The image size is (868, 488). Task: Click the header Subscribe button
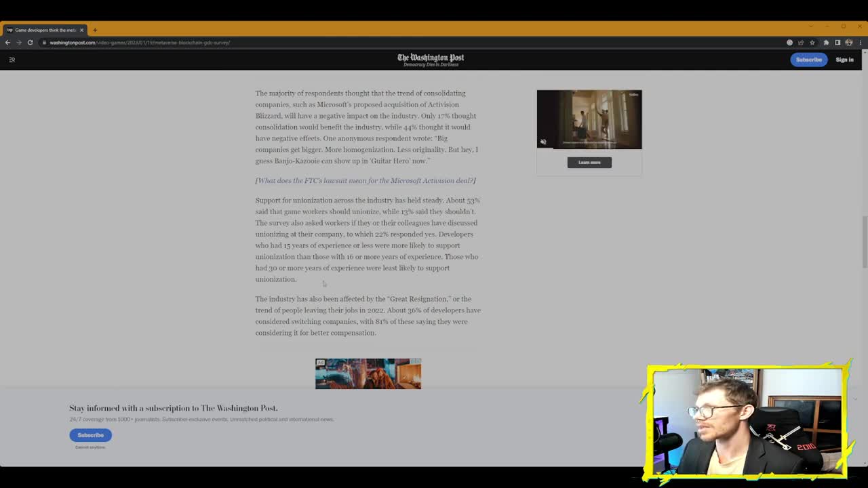(808, 60)
